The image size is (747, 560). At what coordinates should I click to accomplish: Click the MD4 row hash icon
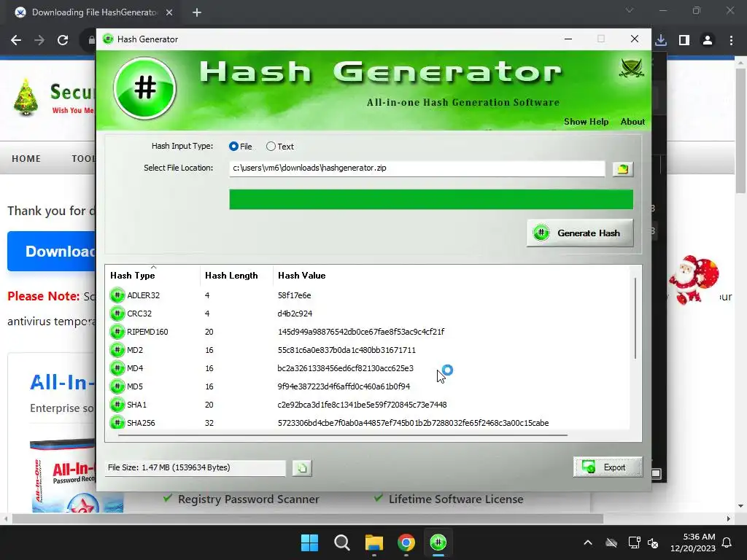[117, 368]
